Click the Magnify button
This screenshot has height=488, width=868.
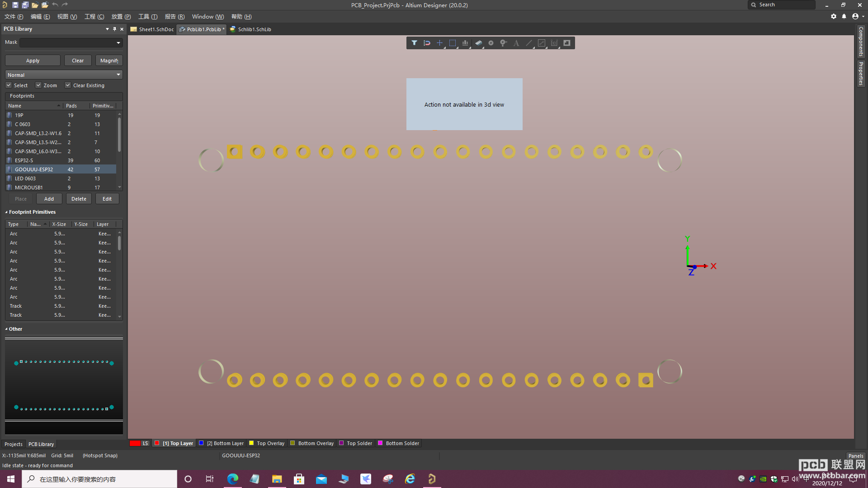tap(109, 61)
